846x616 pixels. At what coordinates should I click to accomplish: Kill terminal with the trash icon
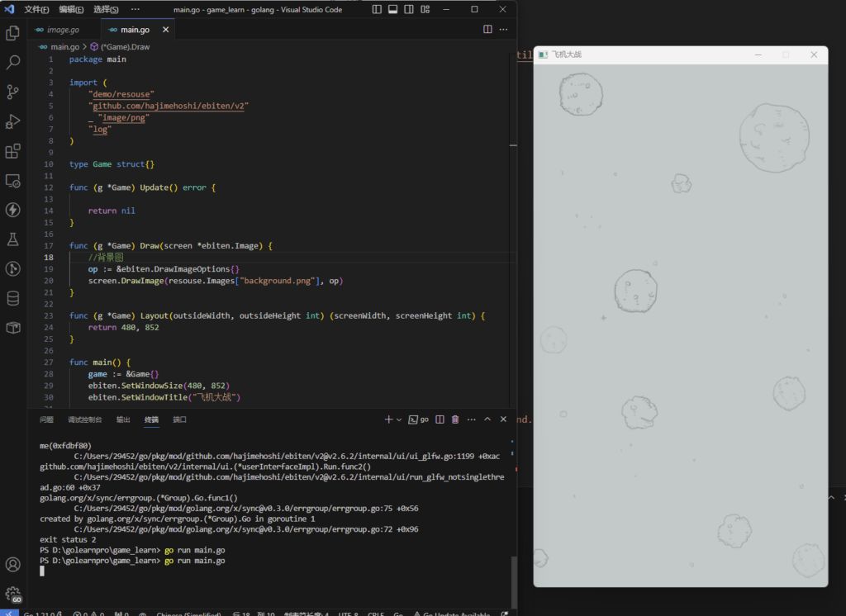coord(455,419)
